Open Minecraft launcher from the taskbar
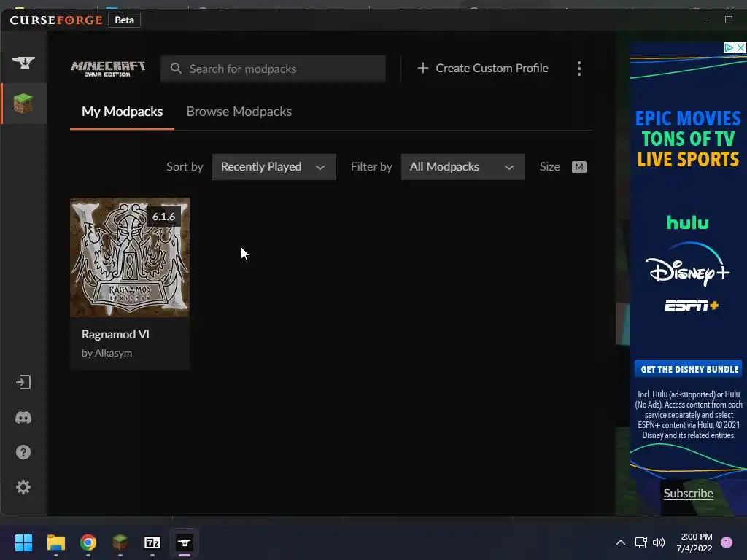This screenshot has height=560, width=747. pyautogui.click(x=120, y=542)
